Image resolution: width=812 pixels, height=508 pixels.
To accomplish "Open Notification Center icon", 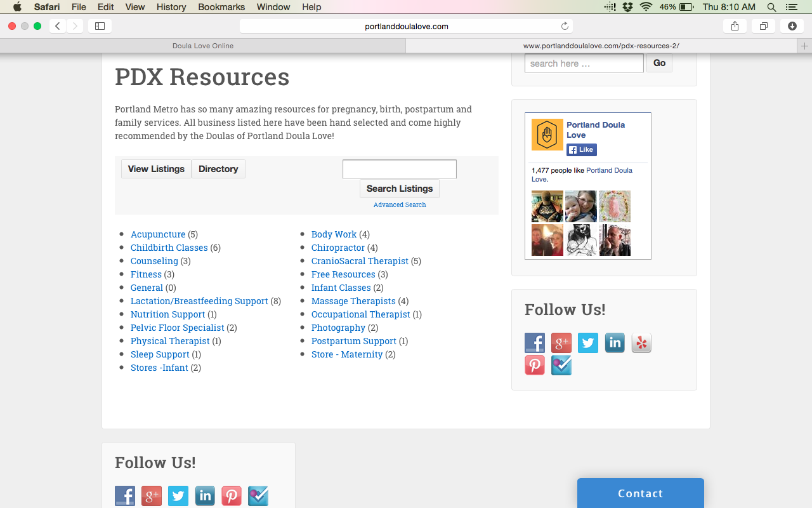I will pos(791,7).
